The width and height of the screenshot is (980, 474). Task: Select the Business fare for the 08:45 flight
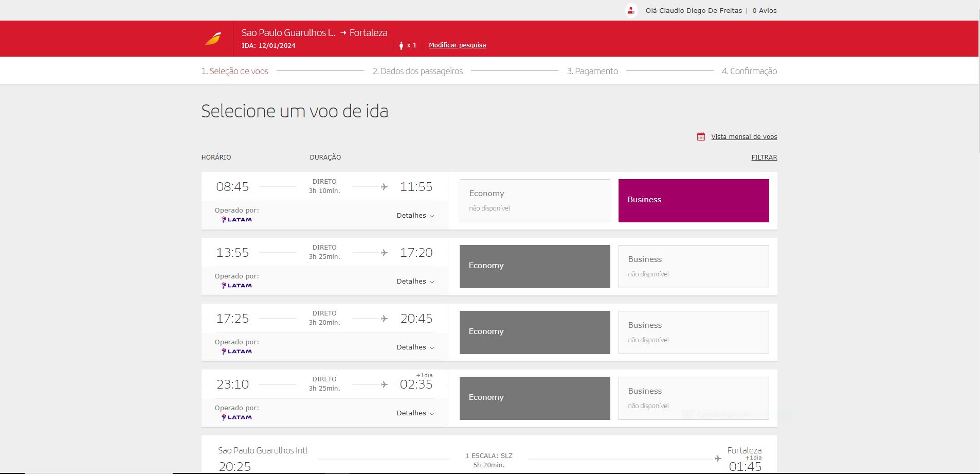pos(694,200)
